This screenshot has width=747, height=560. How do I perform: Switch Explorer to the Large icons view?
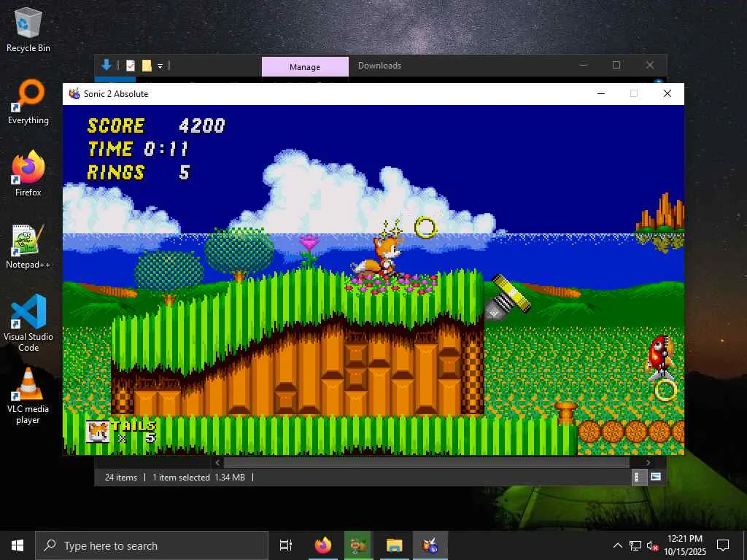pyautogui.click(x=656, y=477)
